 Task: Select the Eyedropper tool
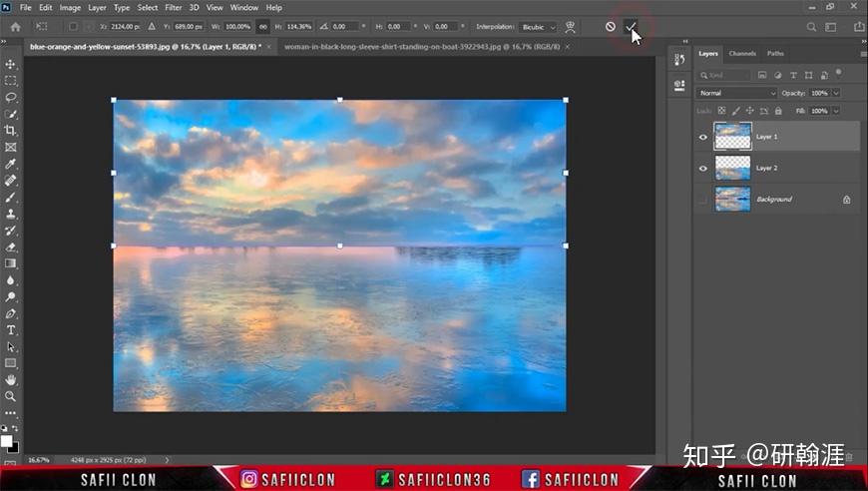tap(11, 164)
